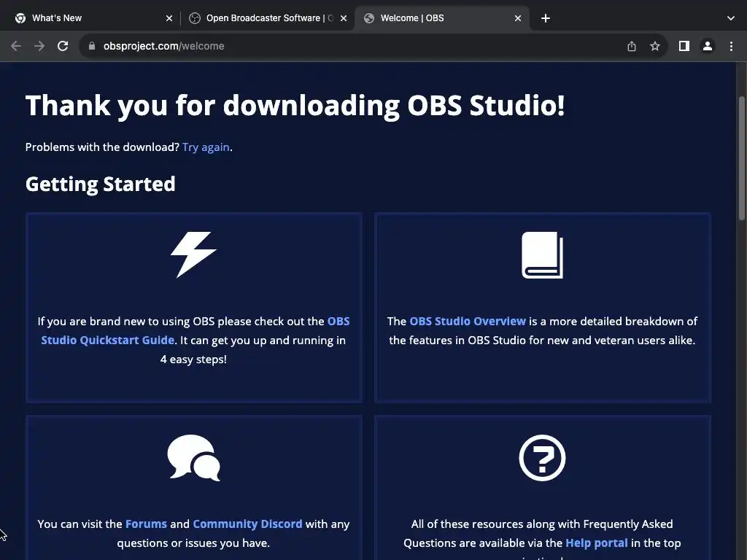The height and width of the screenshot is (560, 747).
Task: Open a new tab with plus button
Action: 546,18
